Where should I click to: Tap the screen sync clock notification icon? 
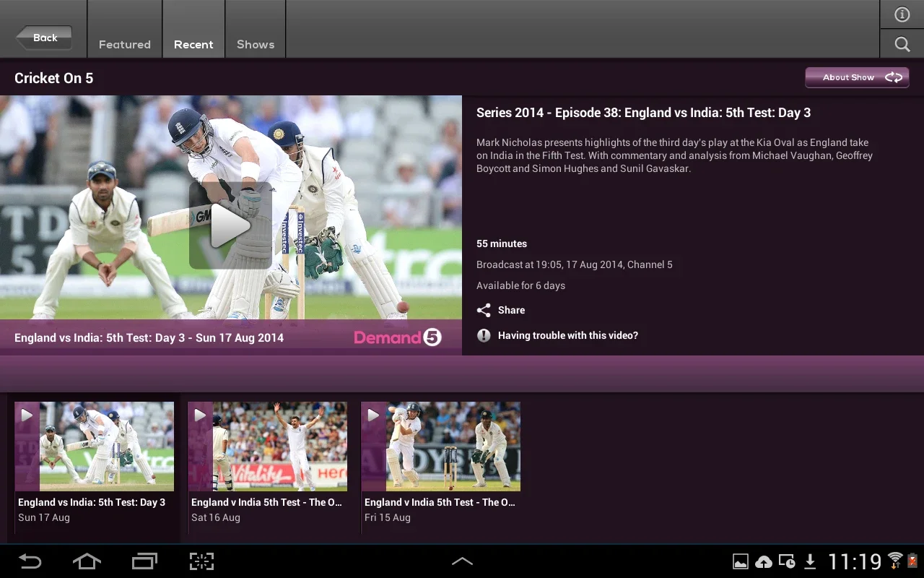point(787,561)
